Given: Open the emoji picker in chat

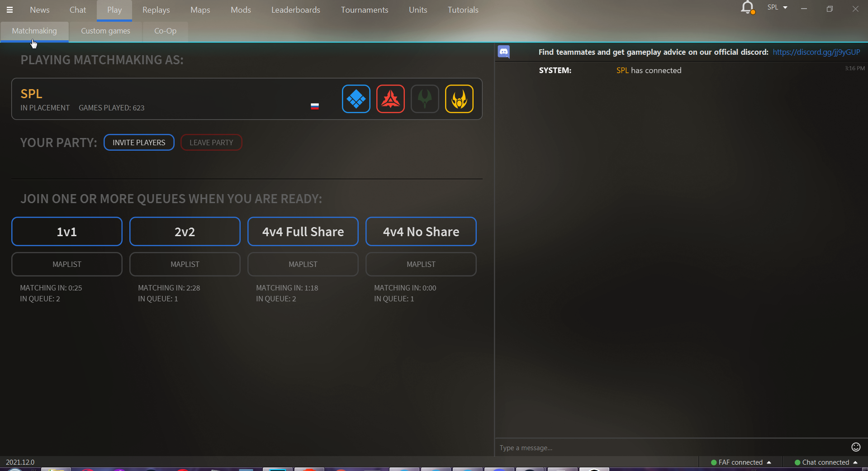Looking at the screenshot, I should (x=856, y=447).
